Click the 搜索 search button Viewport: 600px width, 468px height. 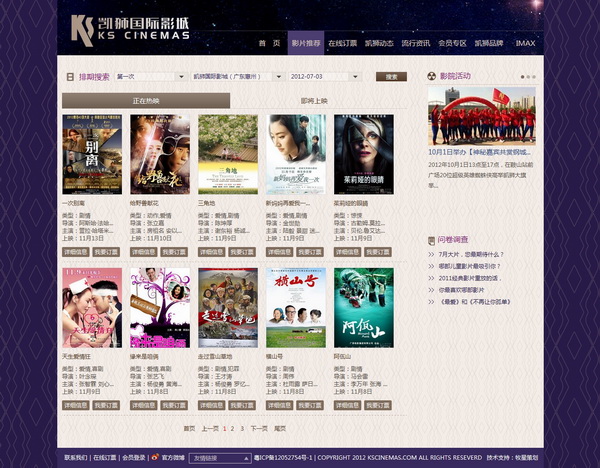click(391, 77)
